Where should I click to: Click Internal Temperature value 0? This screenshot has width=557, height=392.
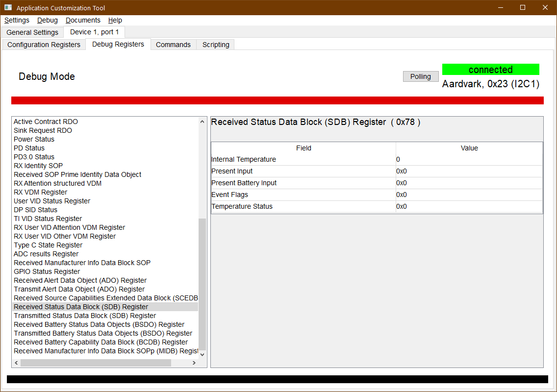pos(469,159)
